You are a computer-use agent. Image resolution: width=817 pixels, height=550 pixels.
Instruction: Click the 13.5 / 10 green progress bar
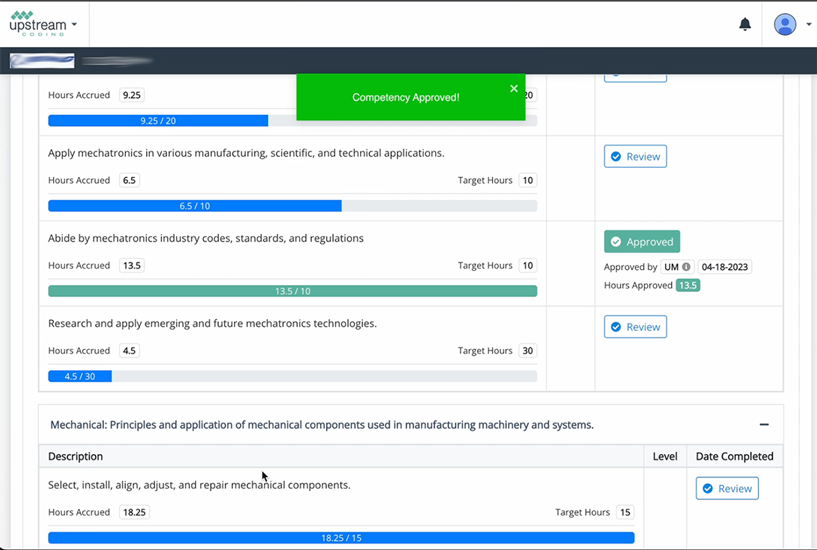point(292,291)
